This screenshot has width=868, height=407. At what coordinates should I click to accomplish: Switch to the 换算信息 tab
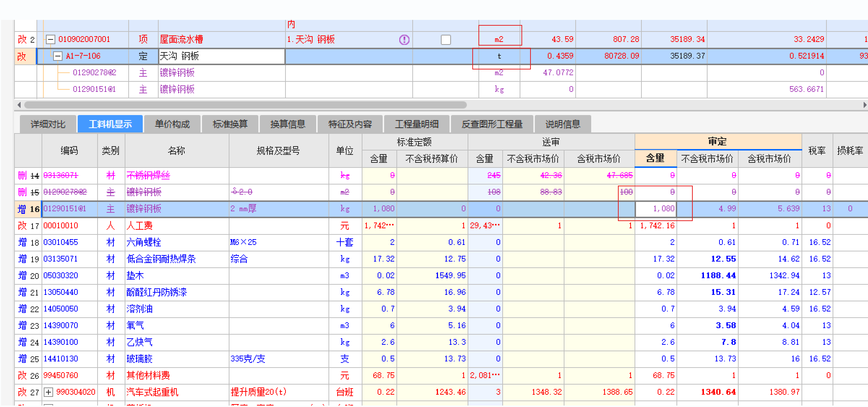288,124
